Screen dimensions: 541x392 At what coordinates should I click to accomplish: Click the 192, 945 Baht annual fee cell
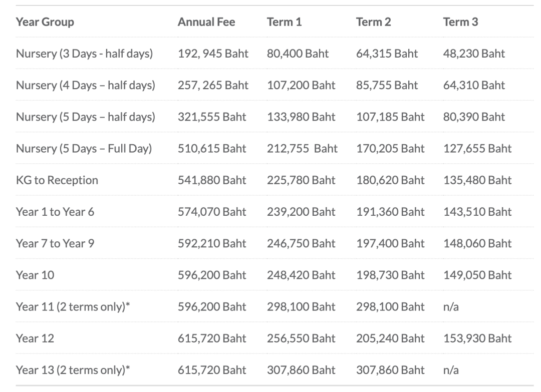[213, 54]
